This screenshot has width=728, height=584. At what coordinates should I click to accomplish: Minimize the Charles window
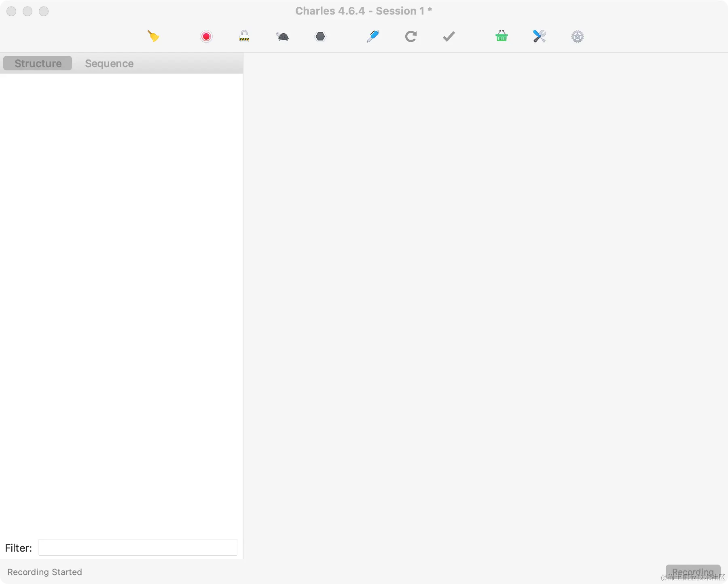[x=28, y=11]
